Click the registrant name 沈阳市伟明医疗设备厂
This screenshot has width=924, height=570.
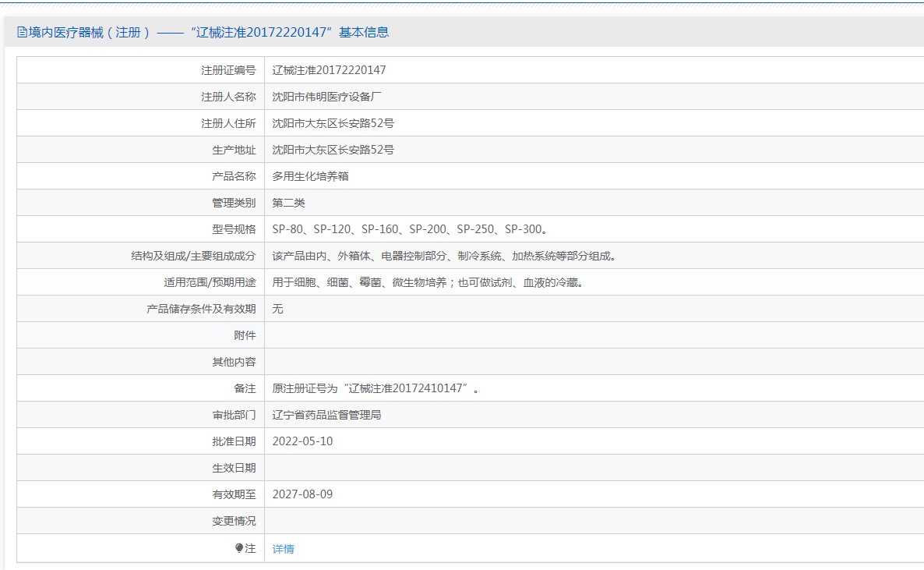326,97
